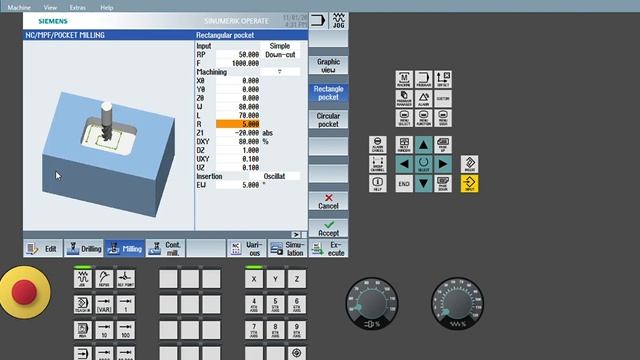This screenshot has height=360, width=640.
Task: Select the increment 100 key
Action: click(126, 330)
